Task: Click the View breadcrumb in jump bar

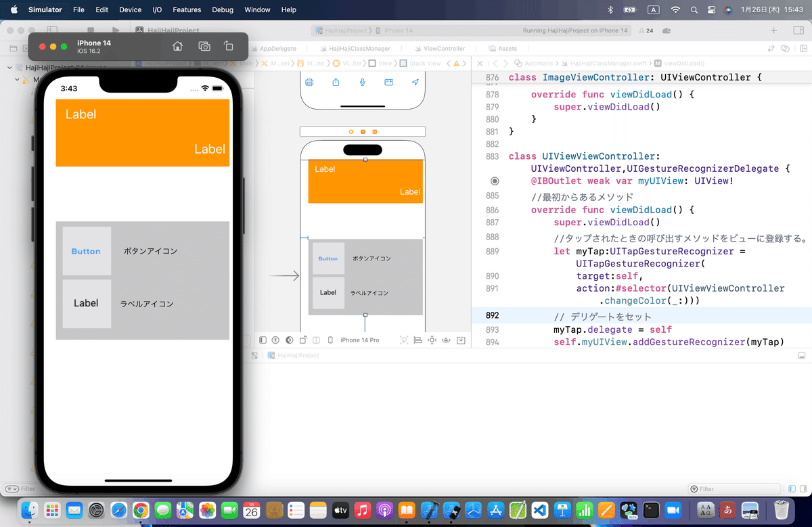Action: [380, 63]
